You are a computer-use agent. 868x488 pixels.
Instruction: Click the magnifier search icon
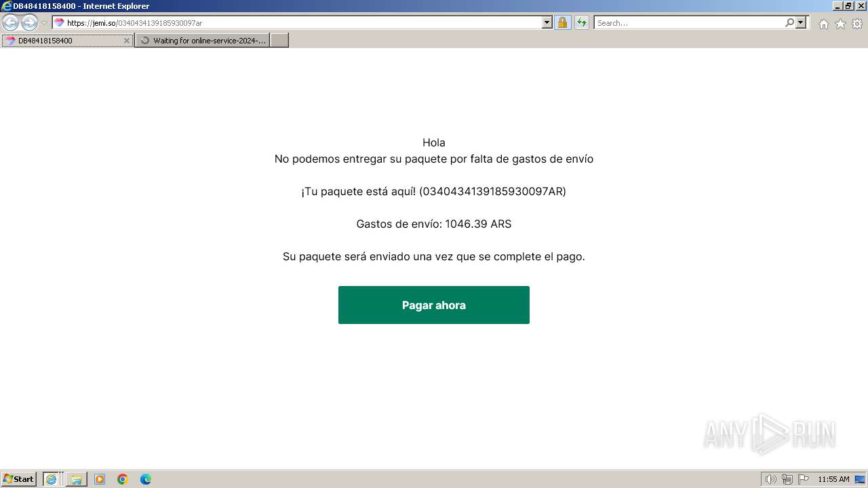tap(789, 23)
